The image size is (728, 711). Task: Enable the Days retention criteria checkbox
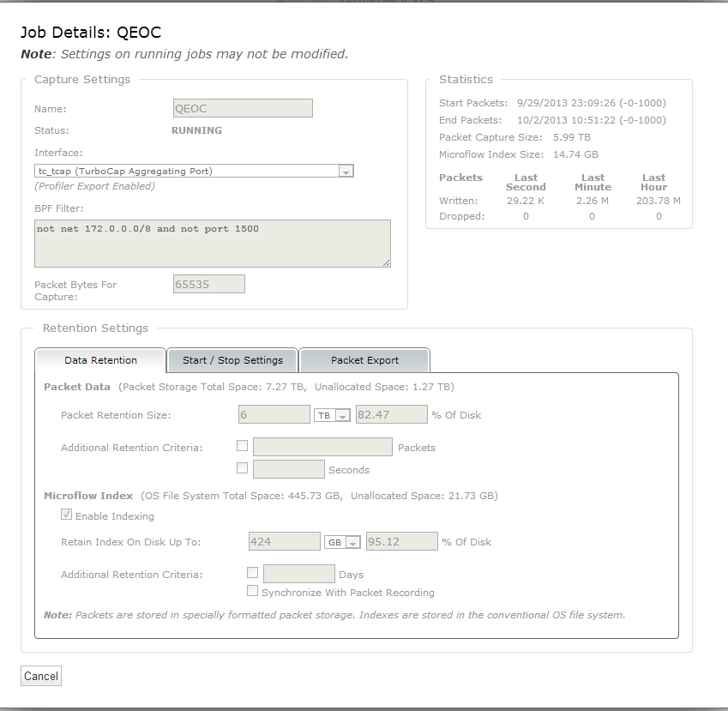pyautogui.click(x=252, y=573)
